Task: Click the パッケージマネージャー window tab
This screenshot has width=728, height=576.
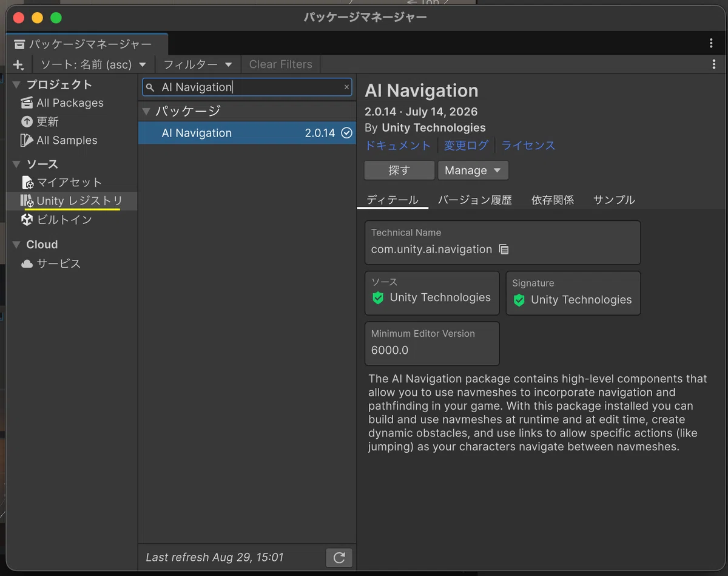Action: [87, 44]
